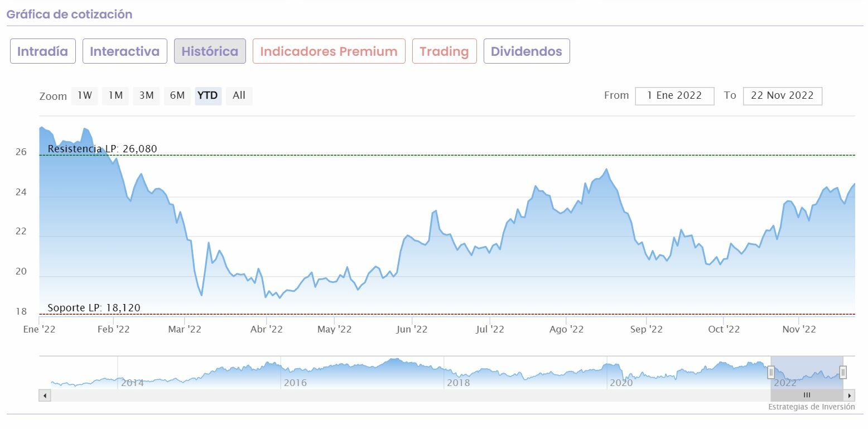This screenshot has height=429, width=868.
Task: Click the left range handle in navigator
Action: [771, 372]
